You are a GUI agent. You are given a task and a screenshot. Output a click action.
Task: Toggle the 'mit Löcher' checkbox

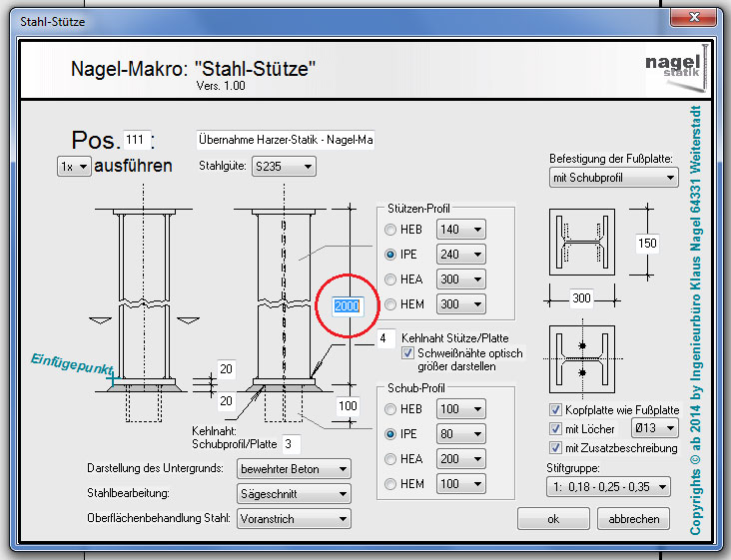pos(556,428)
